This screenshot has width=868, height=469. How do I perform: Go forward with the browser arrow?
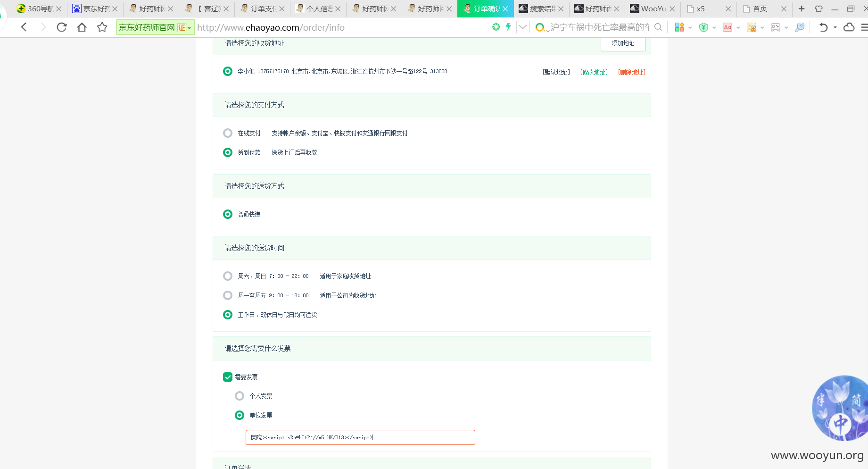point(43,27)
